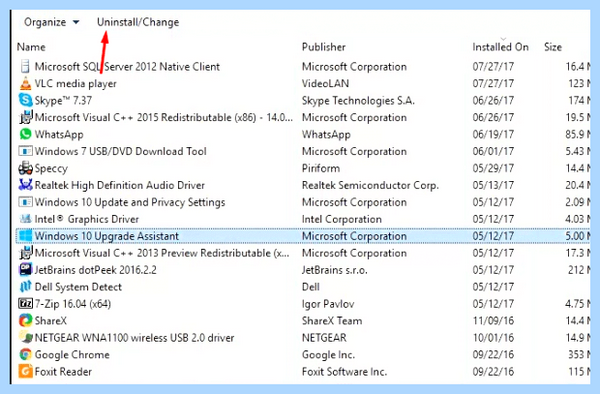The image size is (600, 394).
Task: Click the Google Inc. publisher cell
Action: tap(328, 355)
